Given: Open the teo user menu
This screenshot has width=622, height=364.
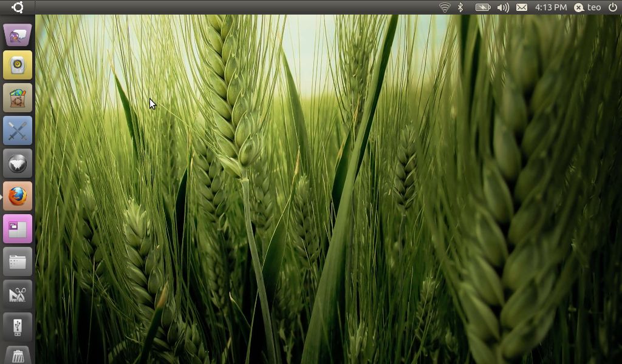Looking at the screenshot, I should point(587,7).
